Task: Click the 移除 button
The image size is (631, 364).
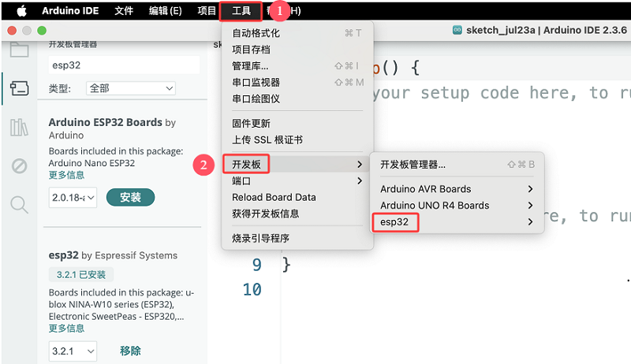Action: coord(130,351)
